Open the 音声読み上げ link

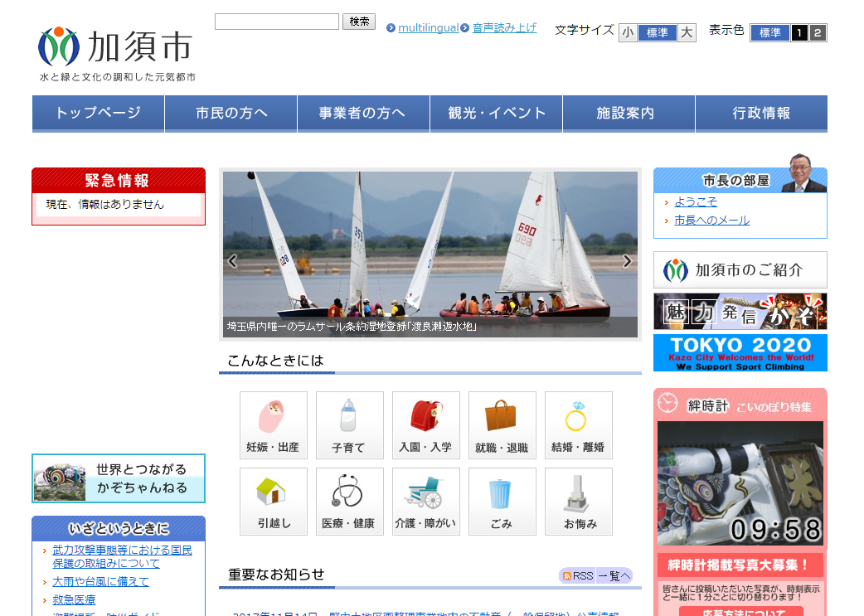coord(504,27)
